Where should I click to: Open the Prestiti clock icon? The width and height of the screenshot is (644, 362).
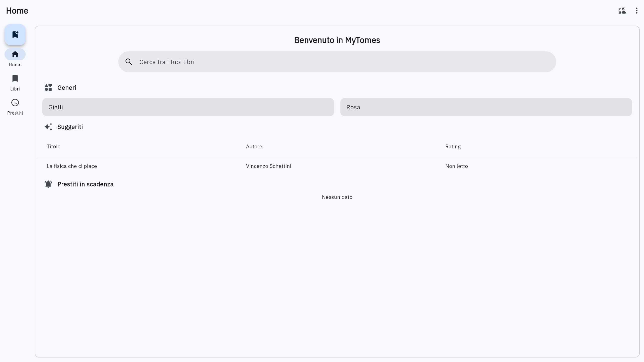tap(15, 103)
